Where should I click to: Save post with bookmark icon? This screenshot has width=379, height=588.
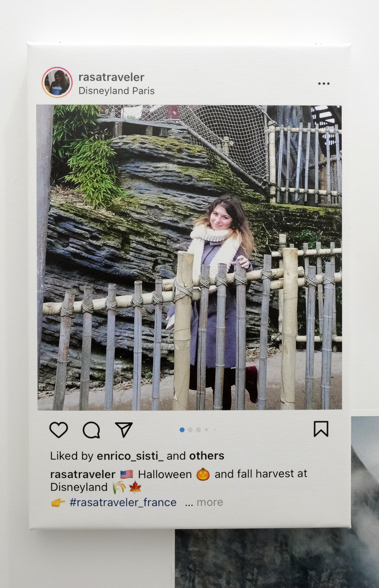click(x=321, y=429)
